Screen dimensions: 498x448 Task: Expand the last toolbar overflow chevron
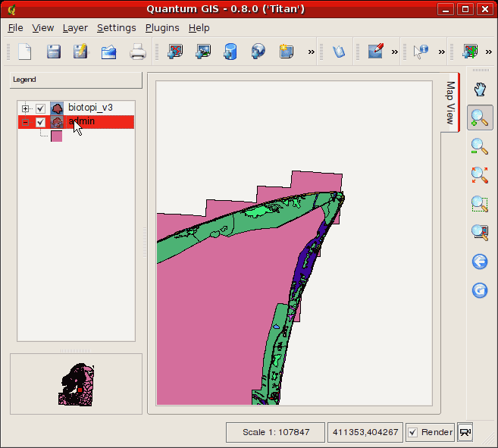tap(488, 52)
